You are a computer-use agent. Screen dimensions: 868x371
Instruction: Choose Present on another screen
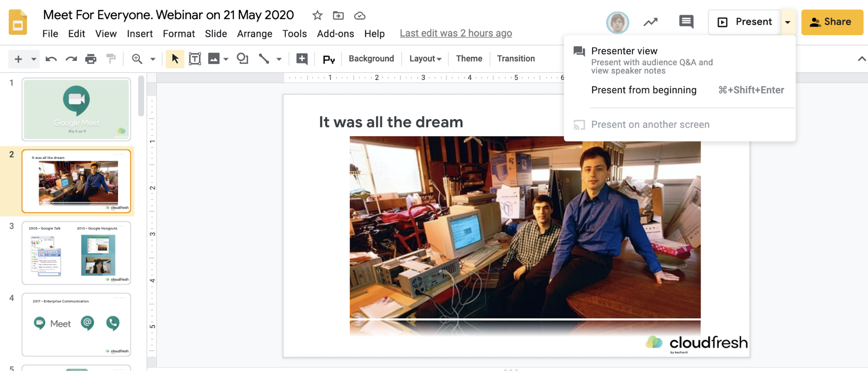point(680,125)
